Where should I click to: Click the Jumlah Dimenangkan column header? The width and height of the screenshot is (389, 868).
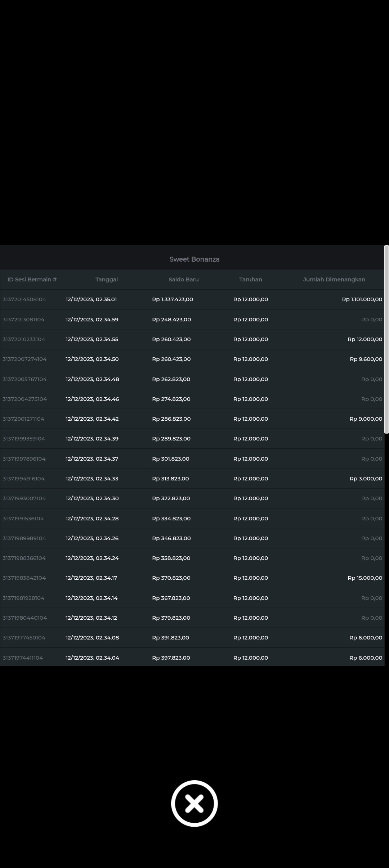click(334, 279)
